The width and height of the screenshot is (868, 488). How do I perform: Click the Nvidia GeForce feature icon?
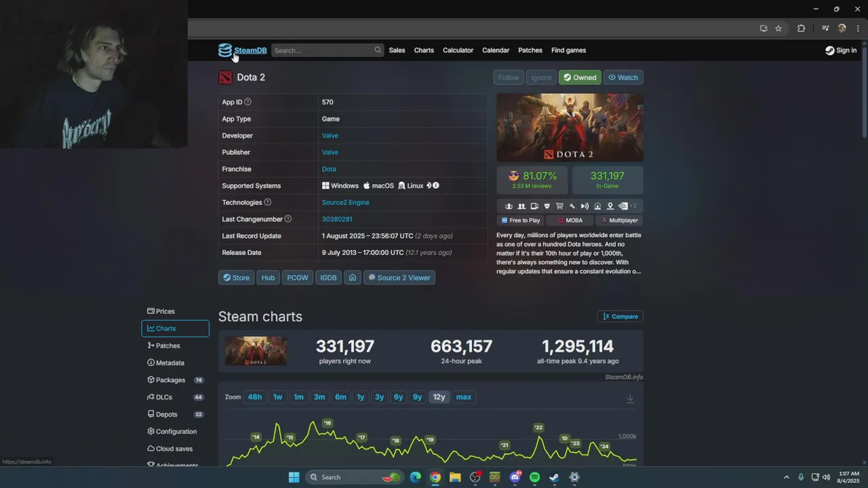(623, 206)
